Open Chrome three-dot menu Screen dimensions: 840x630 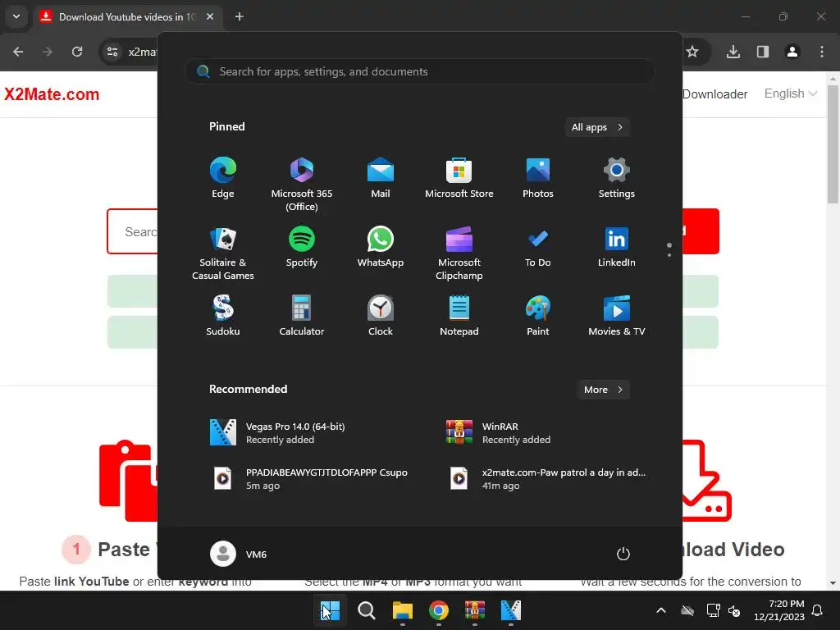tap(822, 52)
